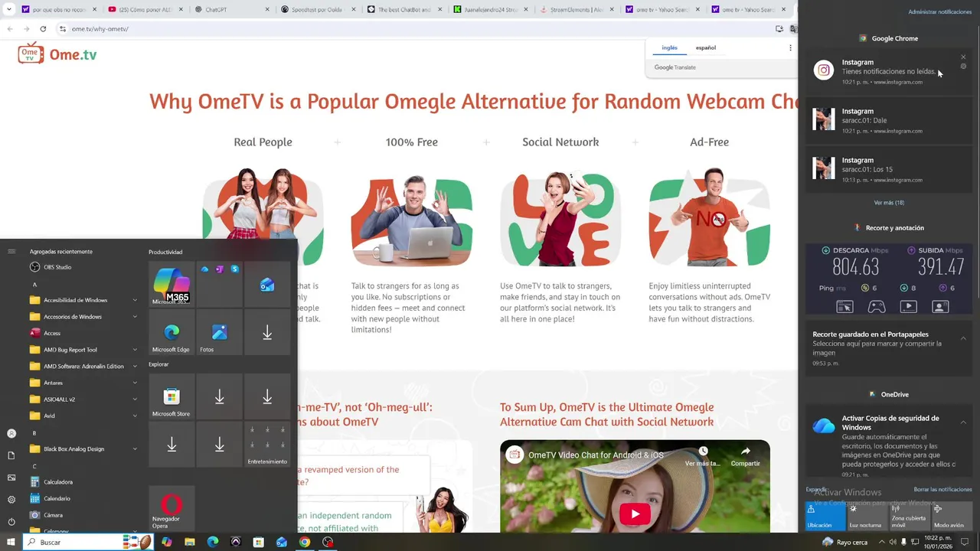
Task: Click Expandir quick actions link
Action: (x=816, y=489)
